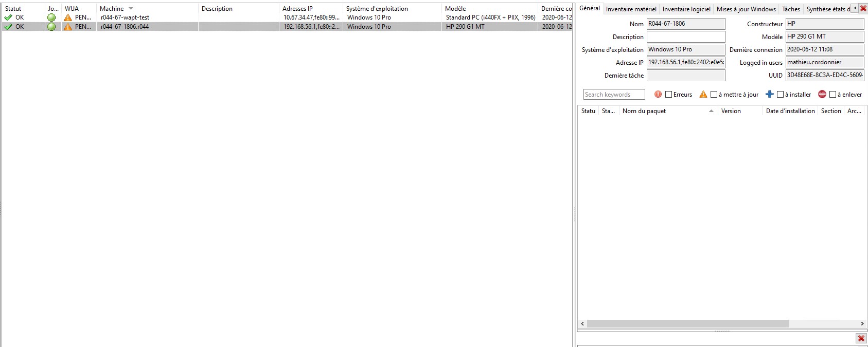Screen dimensions: 868x347
Task: Toggle the Machine column sort arrow
Action: tap(131, 9)
